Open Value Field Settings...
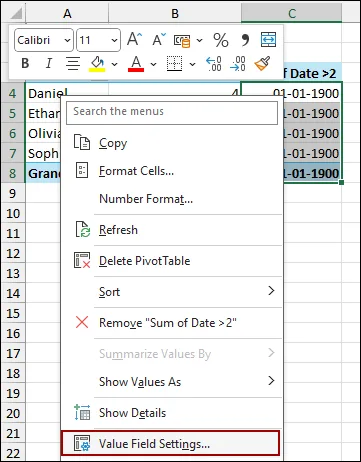 [170, 443]
